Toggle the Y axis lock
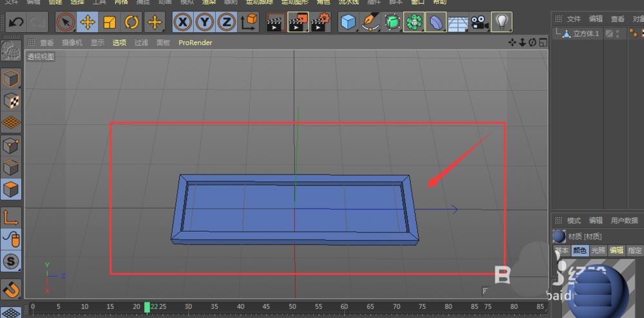 point(204,22)
